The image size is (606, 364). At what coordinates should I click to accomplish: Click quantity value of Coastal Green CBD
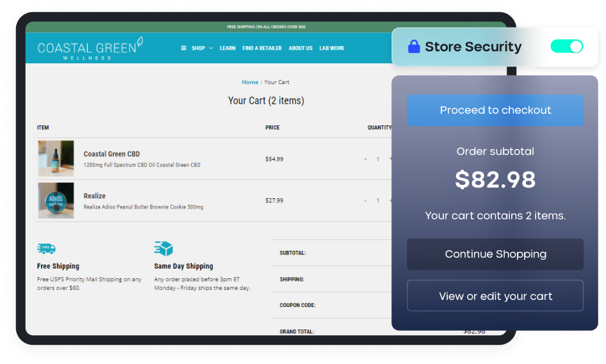click(377, 159)
